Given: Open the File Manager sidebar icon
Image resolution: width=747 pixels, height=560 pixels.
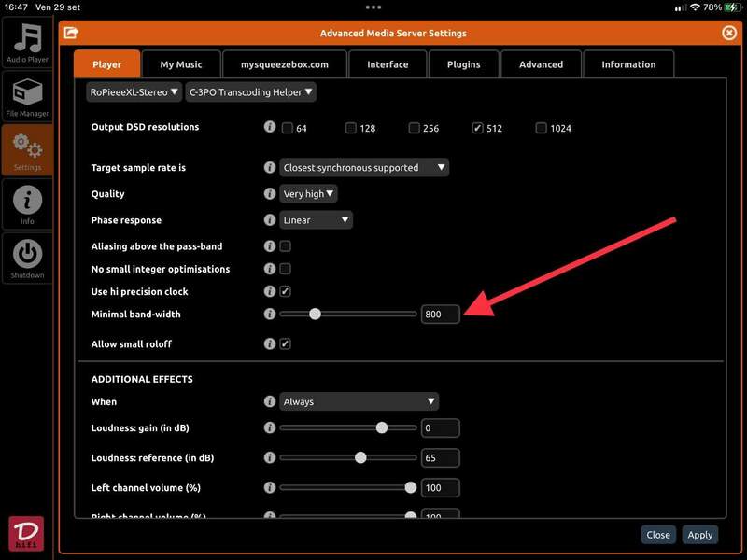Looking at the screenshot, I should pos(27,96).
